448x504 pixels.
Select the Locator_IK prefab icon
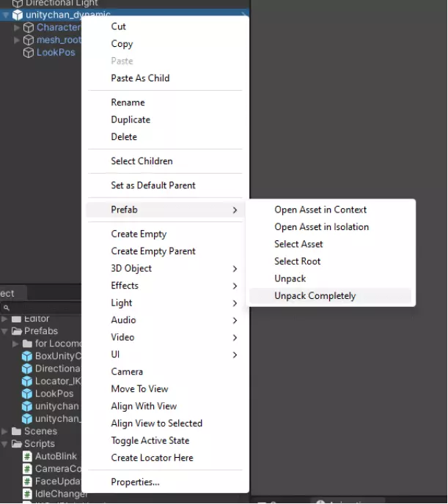(27, 381)
